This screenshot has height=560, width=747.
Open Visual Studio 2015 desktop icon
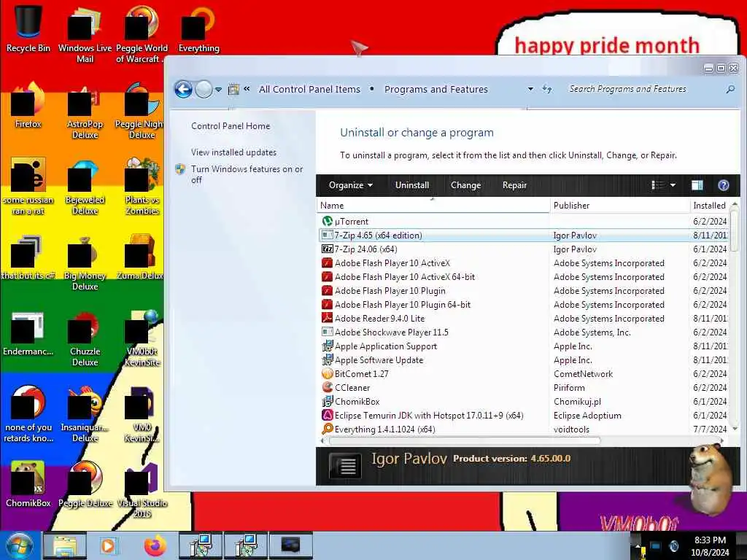click(142, 489)
